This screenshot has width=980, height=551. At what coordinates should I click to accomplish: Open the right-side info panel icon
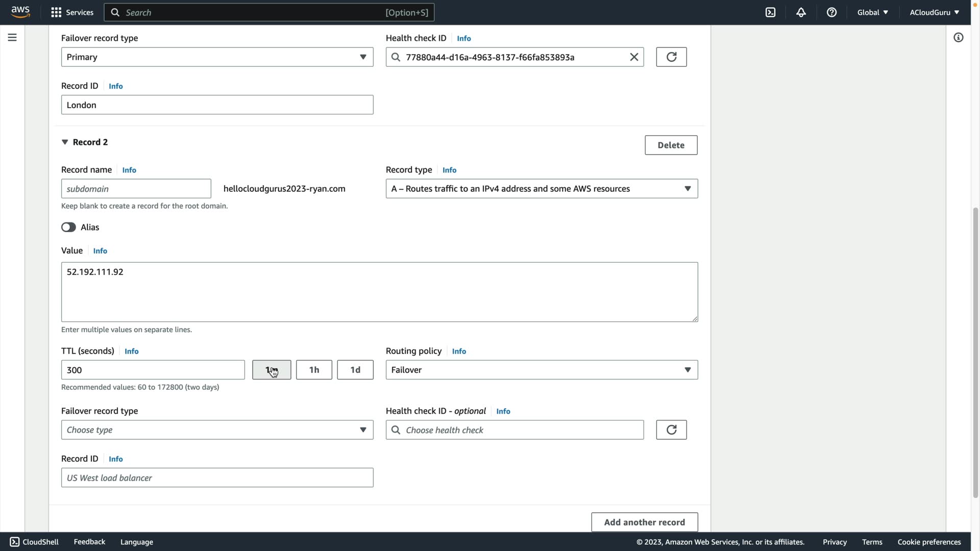point(958,37)
